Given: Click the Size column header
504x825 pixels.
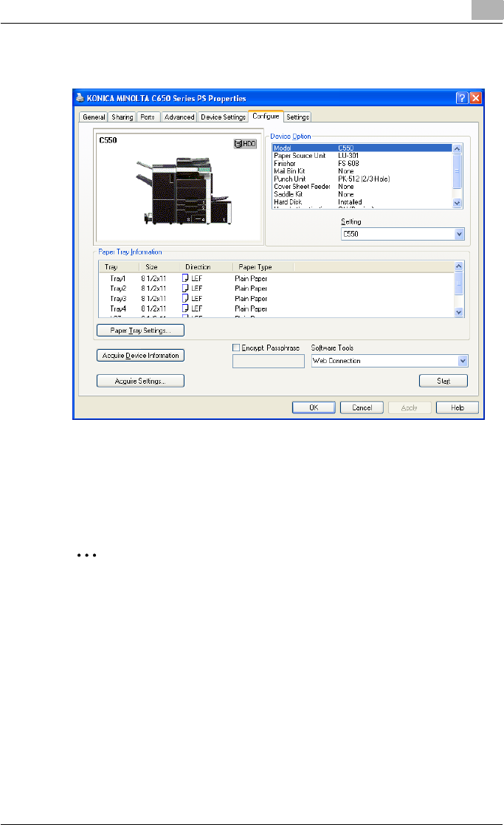Looking at the screenshot, I should (160, 266).
